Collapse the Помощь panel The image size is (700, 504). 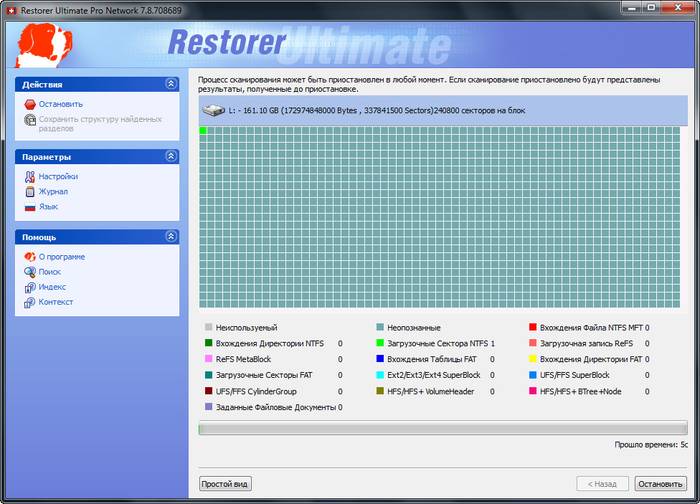coord(170,237)
